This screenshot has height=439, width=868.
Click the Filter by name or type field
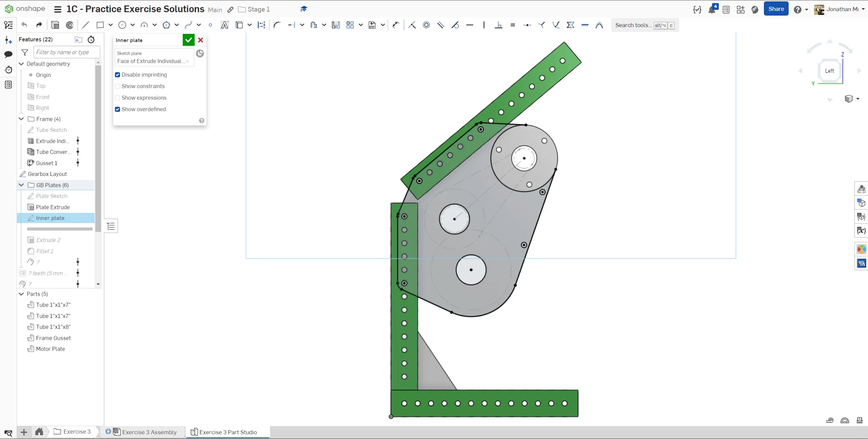coord(66,52)
